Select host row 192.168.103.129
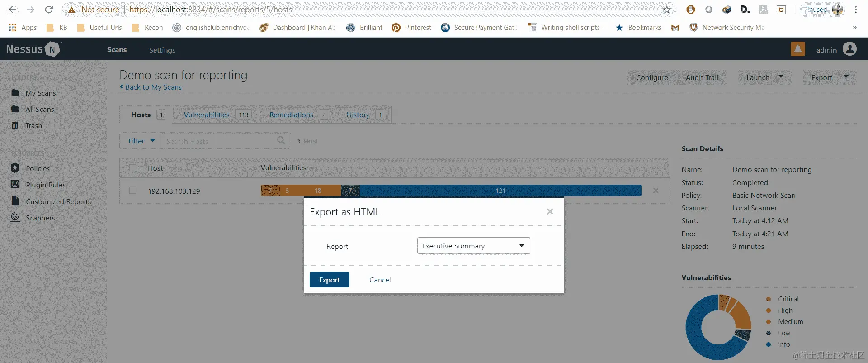The image size is (868, 363). tap(394, 191)
